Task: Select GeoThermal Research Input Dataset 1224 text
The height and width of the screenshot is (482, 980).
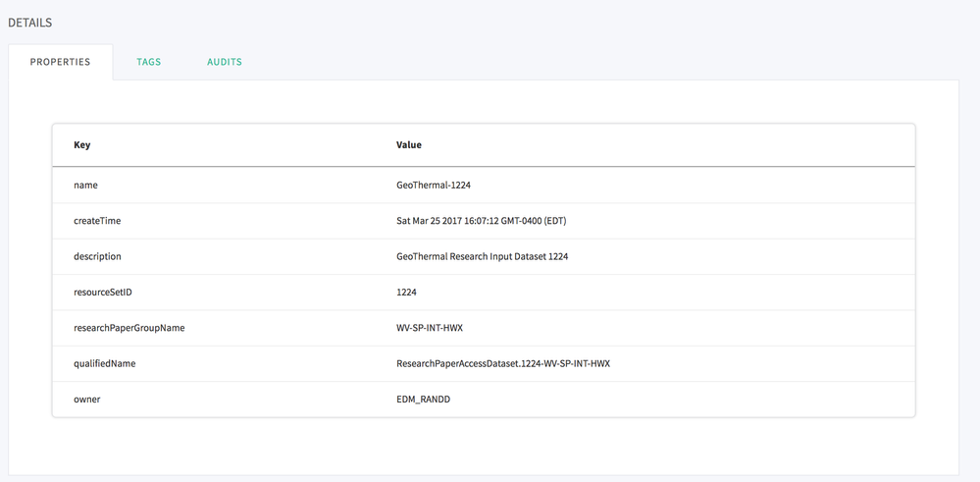Action: click(482, 256)
